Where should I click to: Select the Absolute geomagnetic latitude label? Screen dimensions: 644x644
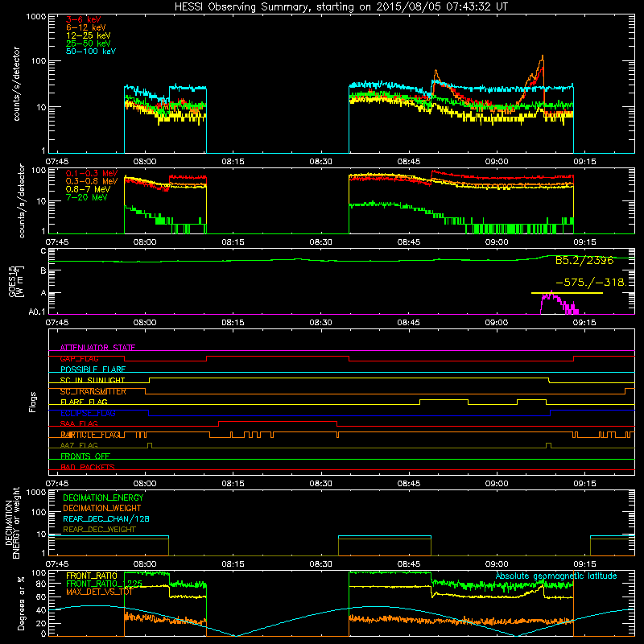[556, 576]
